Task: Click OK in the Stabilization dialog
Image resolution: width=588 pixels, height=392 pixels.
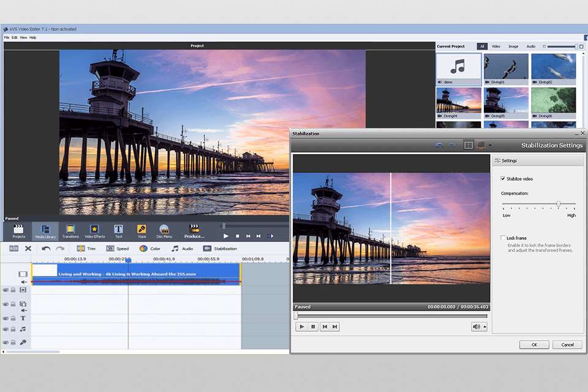Action: point(534,345)
